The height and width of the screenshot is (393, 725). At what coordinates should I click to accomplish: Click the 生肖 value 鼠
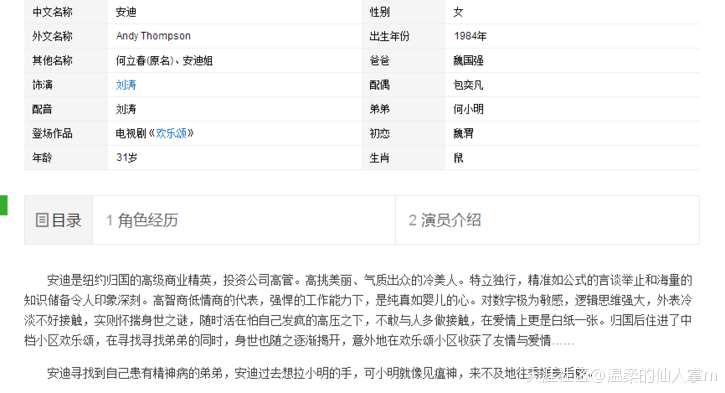[458, 158]
